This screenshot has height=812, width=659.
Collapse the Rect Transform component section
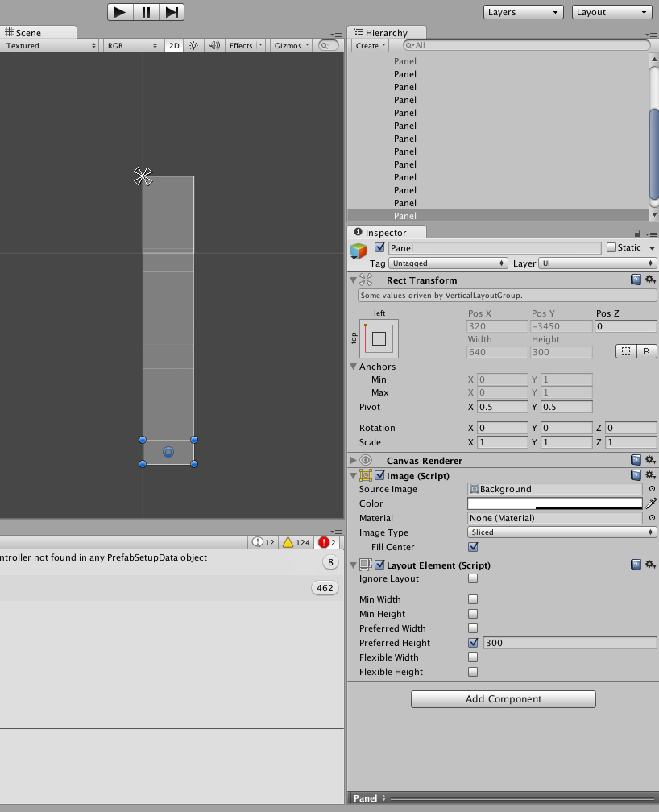(x=352, y=280)
